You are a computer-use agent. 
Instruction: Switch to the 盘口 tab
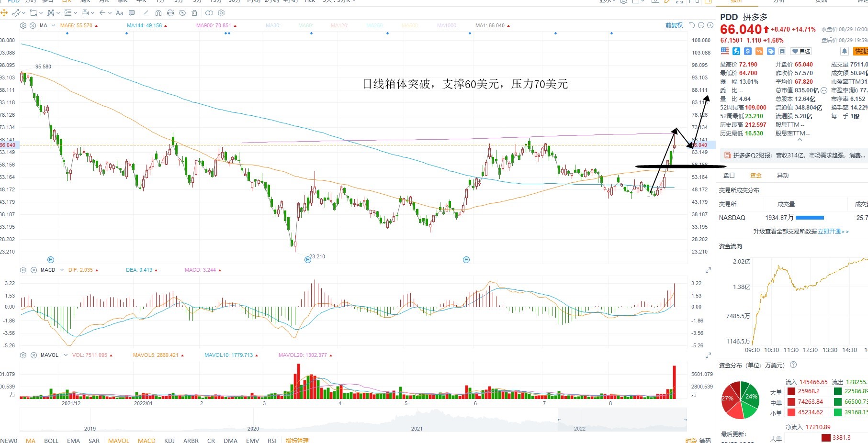(x=729, y=176)
